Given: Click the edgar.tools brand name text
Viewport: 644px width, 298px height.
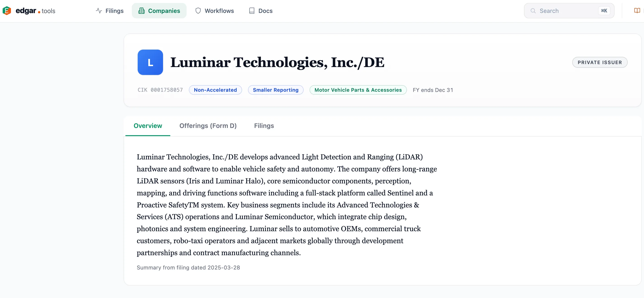Looking at the screenshot, I should click(35, 11).
